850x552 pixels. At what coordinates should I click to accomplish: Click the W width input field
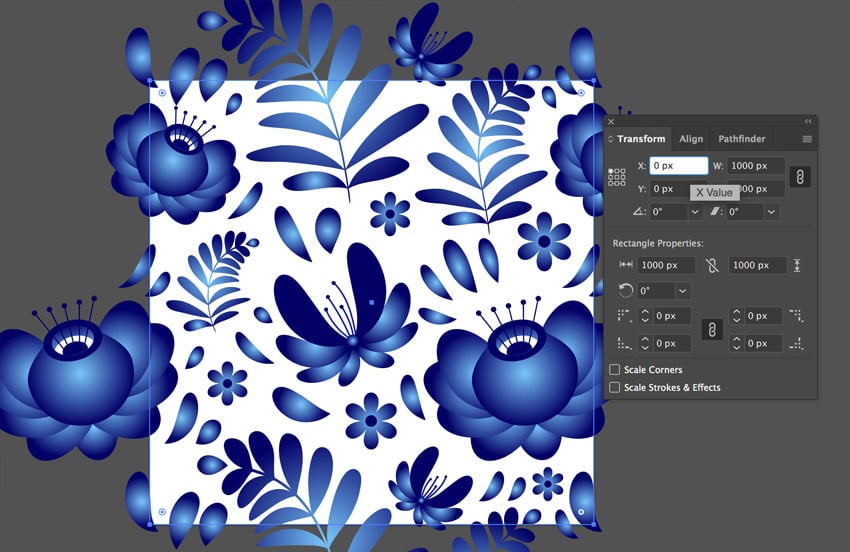coord(756,166)
